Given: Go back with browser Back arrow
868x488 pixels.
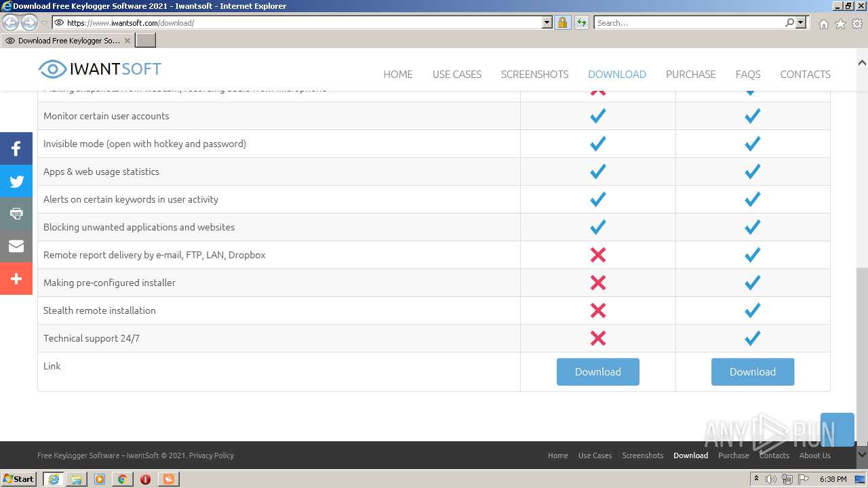Looking at the screenshot, I should pyautogui.click(x=11, y=23).
